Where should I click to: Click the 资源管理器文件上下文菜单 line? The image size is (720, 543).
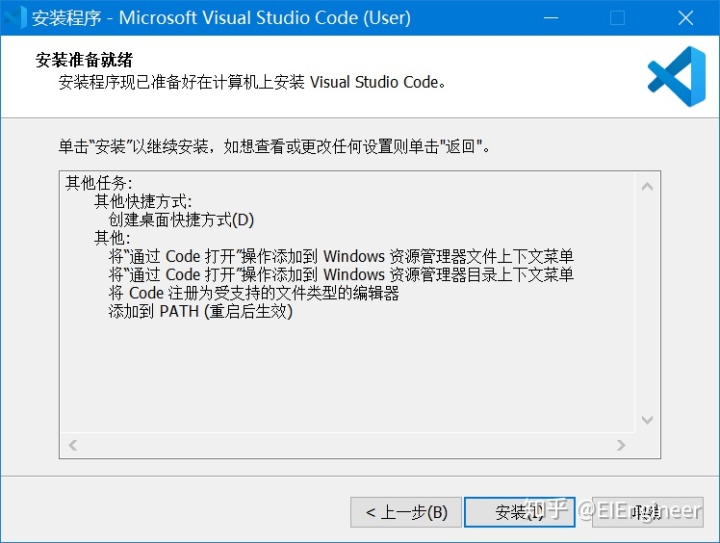tap(341, 256)
